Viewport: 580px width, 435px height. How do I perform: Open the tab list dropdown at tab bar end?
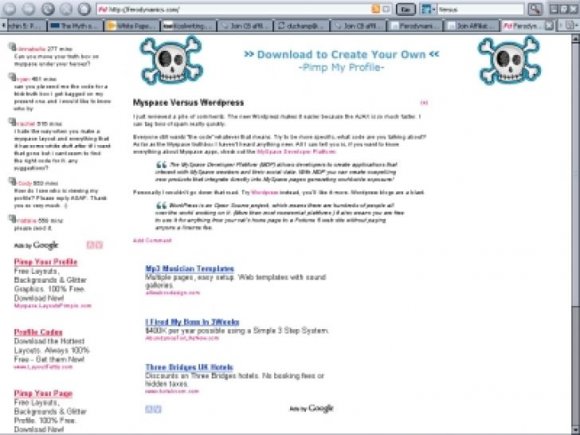[x=570, y=26]
